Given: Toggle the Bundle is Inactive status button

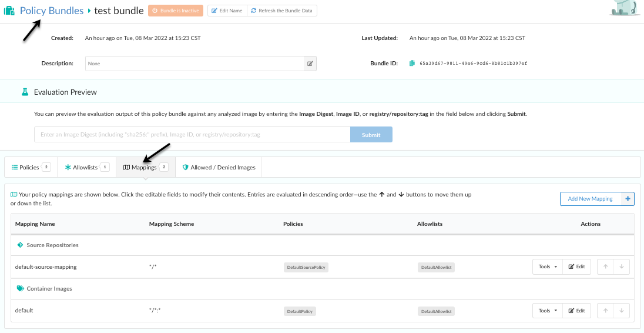Looking at the screenshot, I should 176,11.
